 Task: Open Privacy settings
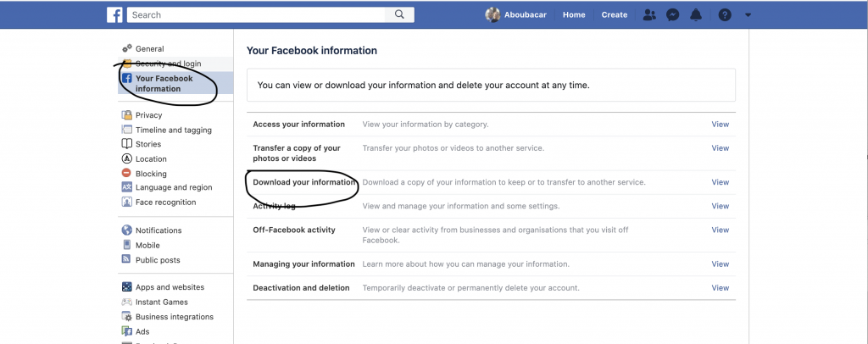point(149,115)
